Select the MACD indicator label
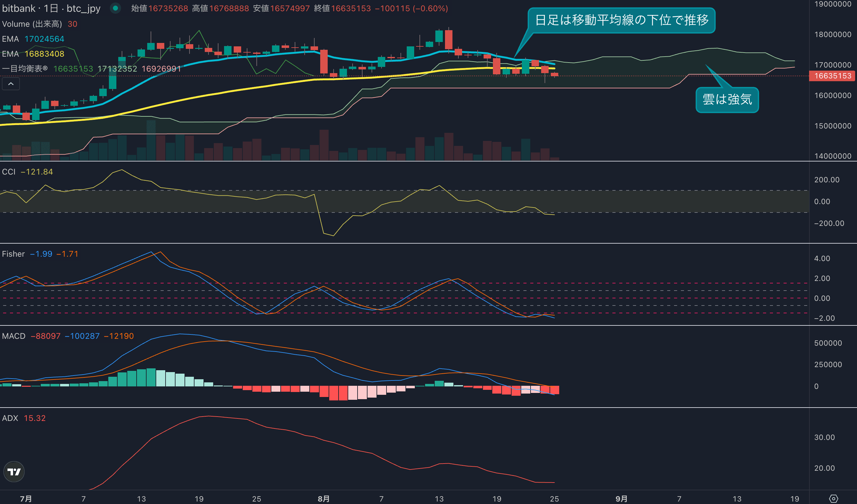The image size is (857, 504). click(14, 336)
